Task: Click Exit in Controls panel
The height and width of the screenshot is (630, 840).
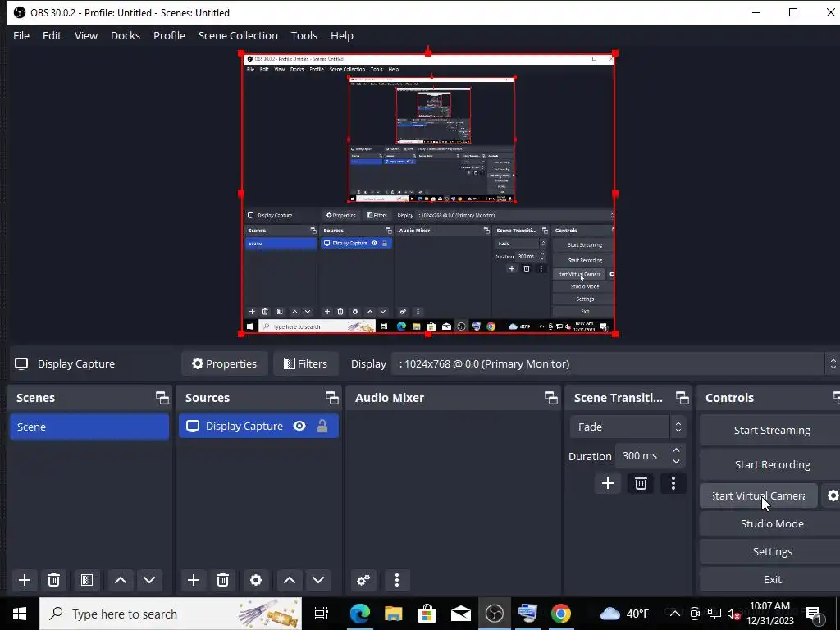Action: pyautogui.click(x=771, y=579)
